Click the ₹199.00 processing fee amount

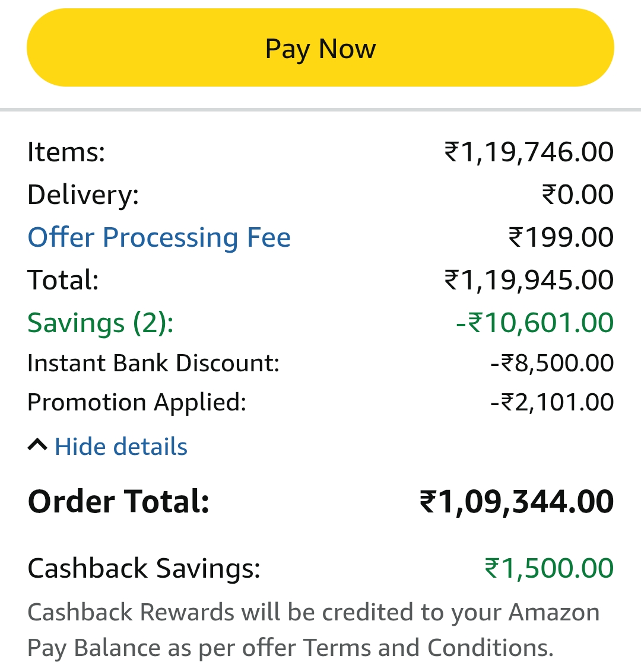(561, 237)
